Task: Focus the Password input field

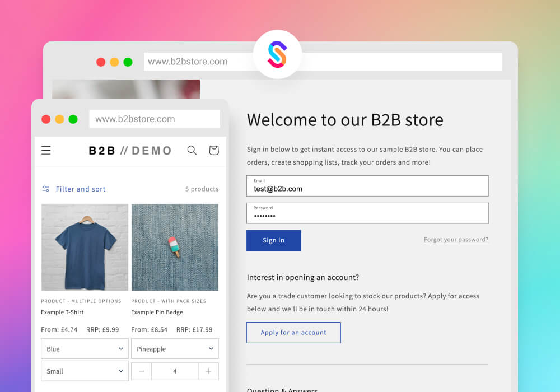Action: 367,213
